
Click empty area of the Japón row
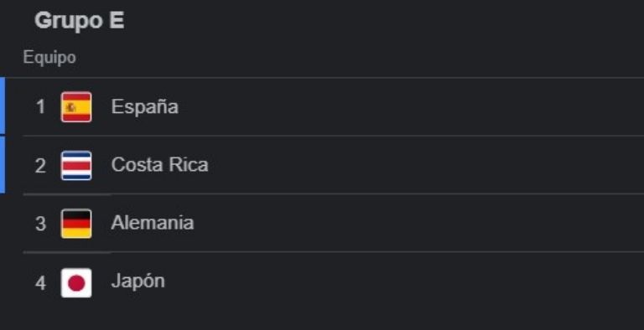click(411, 282)
